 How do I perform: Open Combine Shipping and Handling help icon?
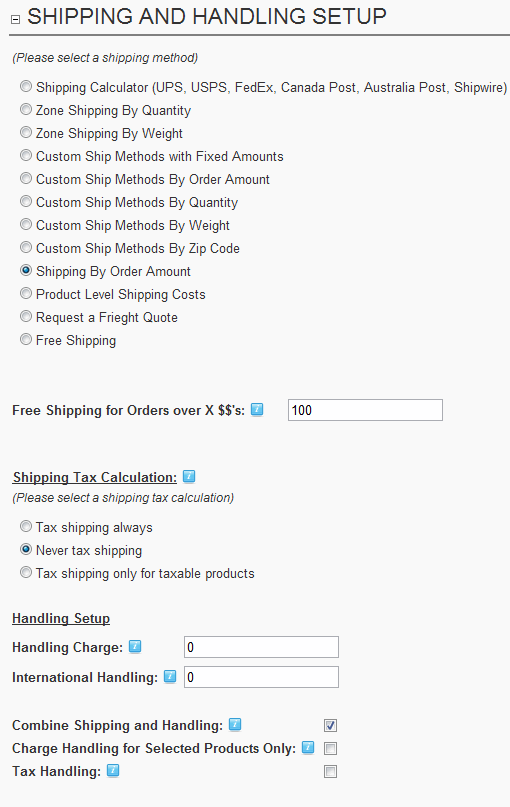[x=235, y=725]
